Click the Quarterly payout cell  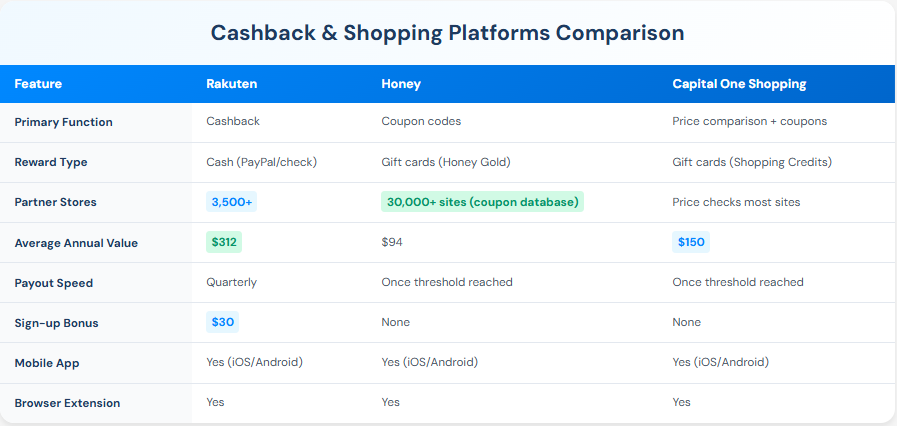(x=232, y=282)
